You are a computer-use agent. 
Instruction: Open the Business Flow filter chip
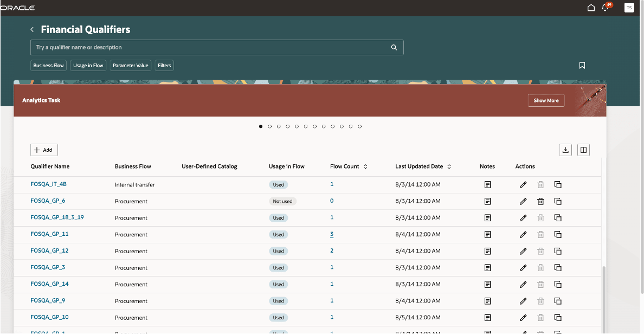tap(48, 65)
